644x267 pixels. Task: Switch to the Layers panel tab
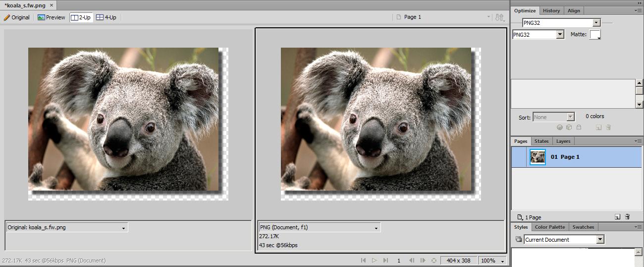(563, 141)
